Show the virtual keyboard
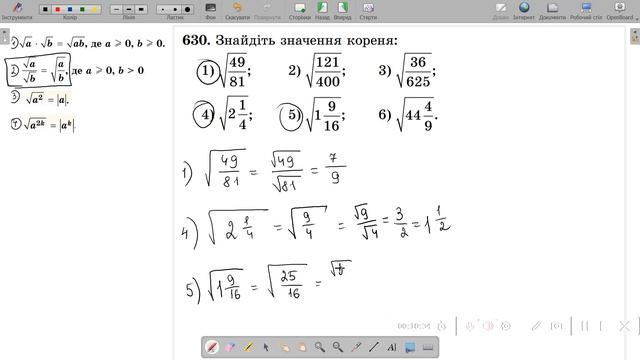This screenshot has width=640, height=360. (428, 347)
